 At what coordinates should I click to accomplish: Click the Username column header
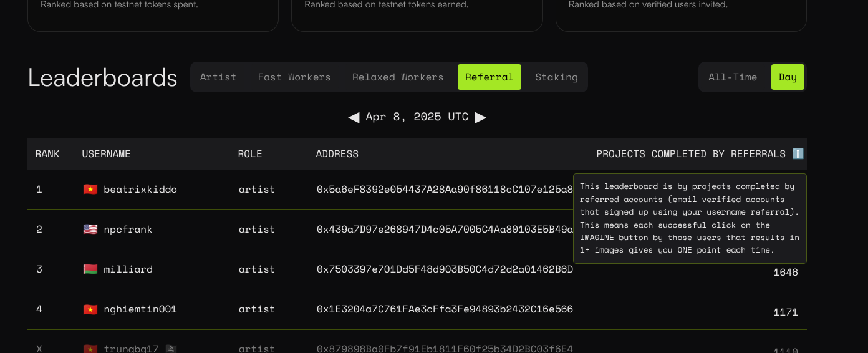pos(107,154)
